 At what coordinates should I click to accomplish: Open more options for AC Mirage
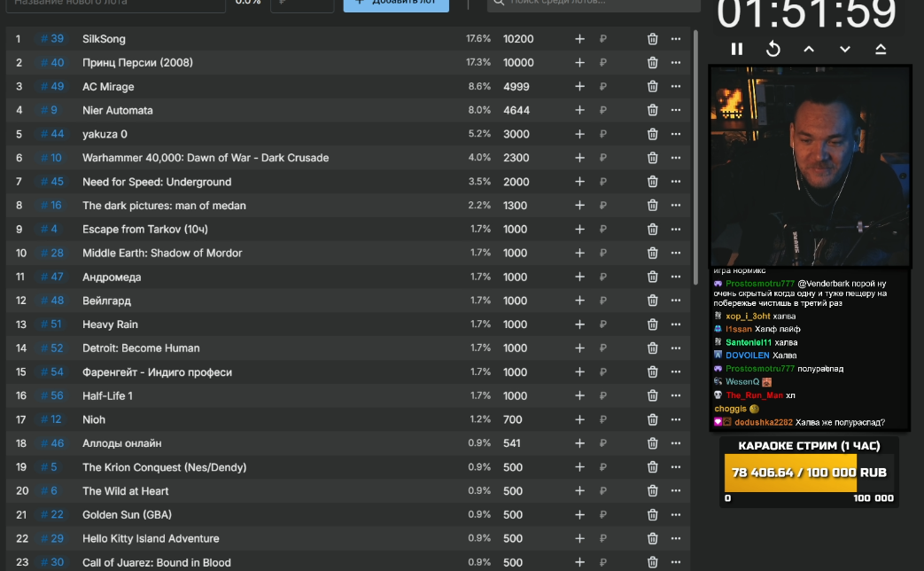(x=676, y=86)
